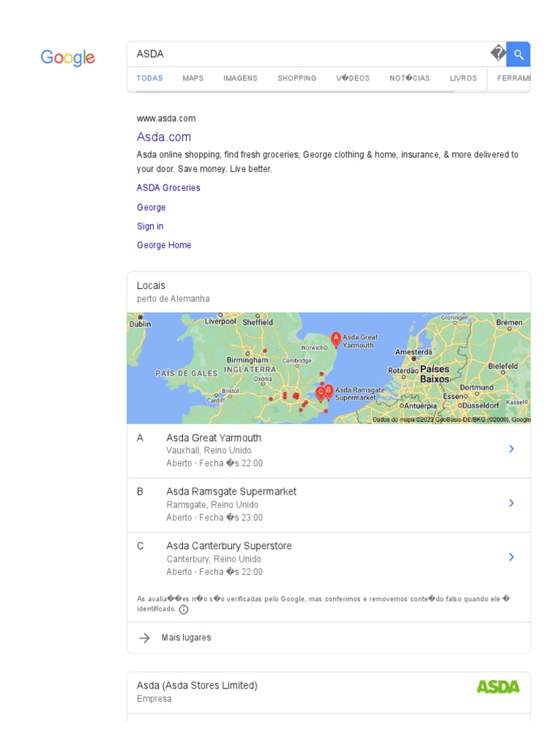Expand Asda Ramsgate Supermarket chevron
This screenshot has width=560, height=747.
(511, 503)
